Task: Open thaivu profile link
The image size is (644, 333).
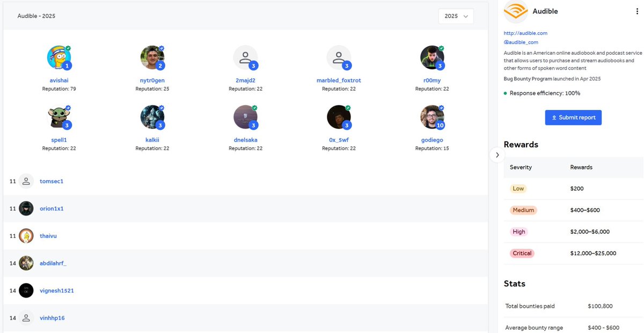Action: (48, 236)
